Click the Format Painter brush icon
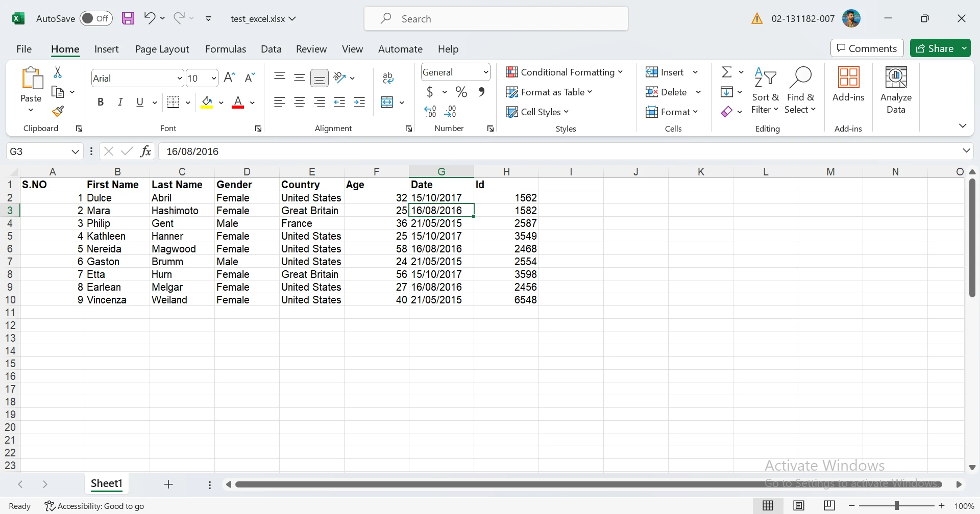 (x=58, y=111)
